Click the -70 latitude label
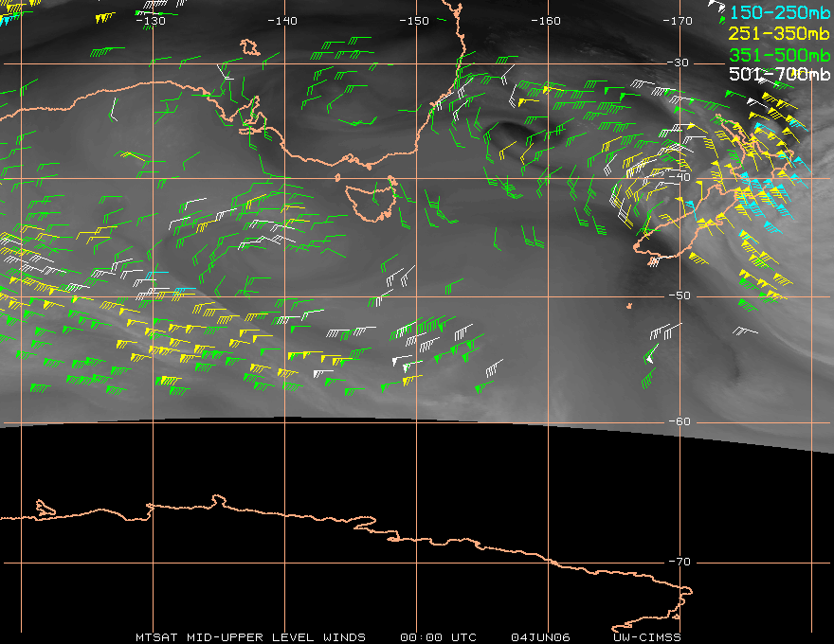The width and height of the screenshot is (834, 644). click(x=680, y=562)
